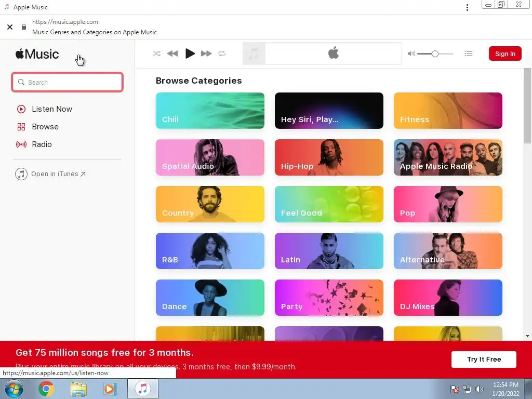Click the Listen Now play-circle icon
The width and height of the screenshot is (532, 399).
(x=21, y=109)
